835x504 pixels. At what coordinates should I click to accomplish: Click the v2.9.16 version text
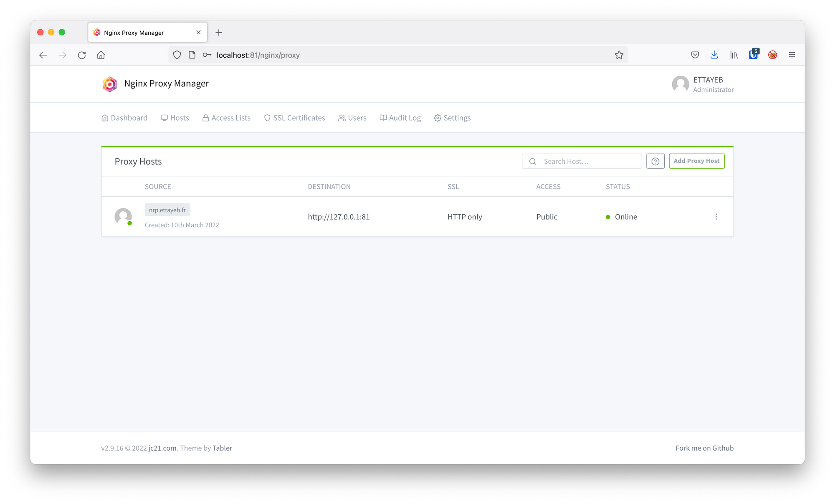(x=112, y=448)
